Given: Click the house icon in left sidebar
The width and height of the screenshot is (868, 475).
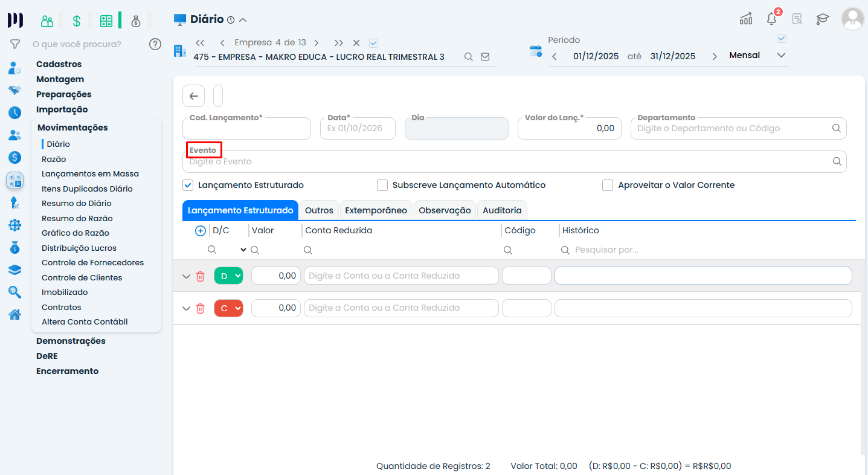Looking at the screenshot, I should pyautogui.click(x=15, y=314).
